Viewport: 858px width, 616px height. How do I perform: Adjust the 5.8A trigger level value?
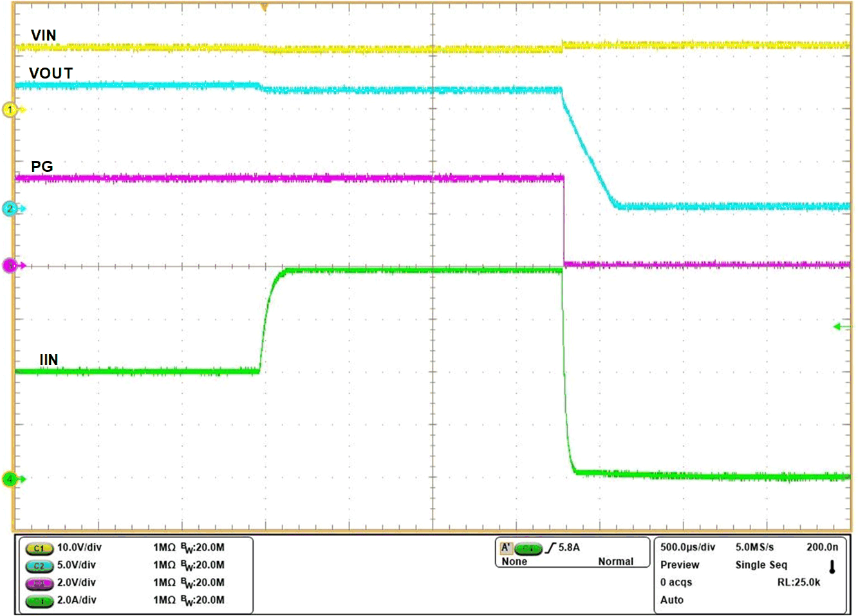[568, 546]
